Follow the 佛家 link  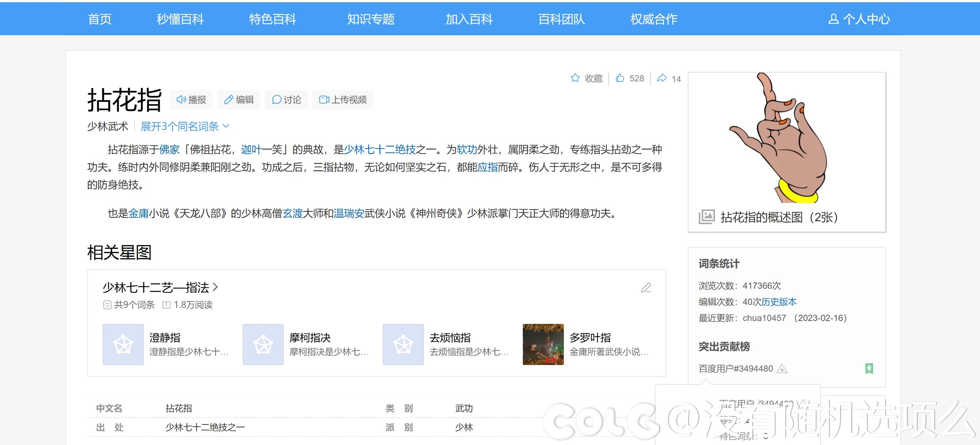(x=169, y=150)
